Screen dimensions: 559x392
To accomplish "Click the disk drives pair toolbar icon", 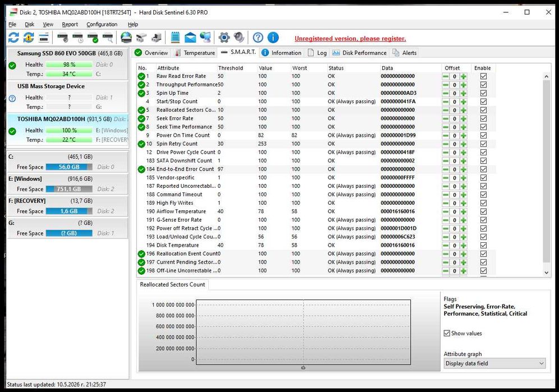I will point(141,38).
